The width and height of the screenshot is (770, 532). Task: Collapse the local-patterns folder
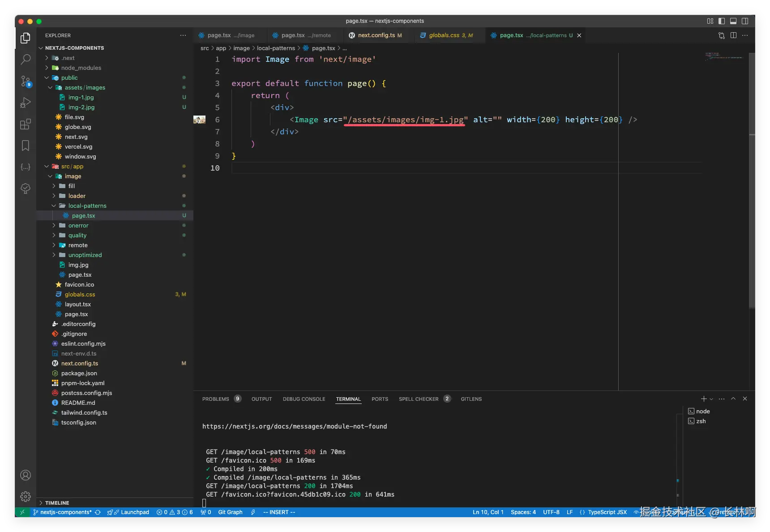[x=87, y=206]
